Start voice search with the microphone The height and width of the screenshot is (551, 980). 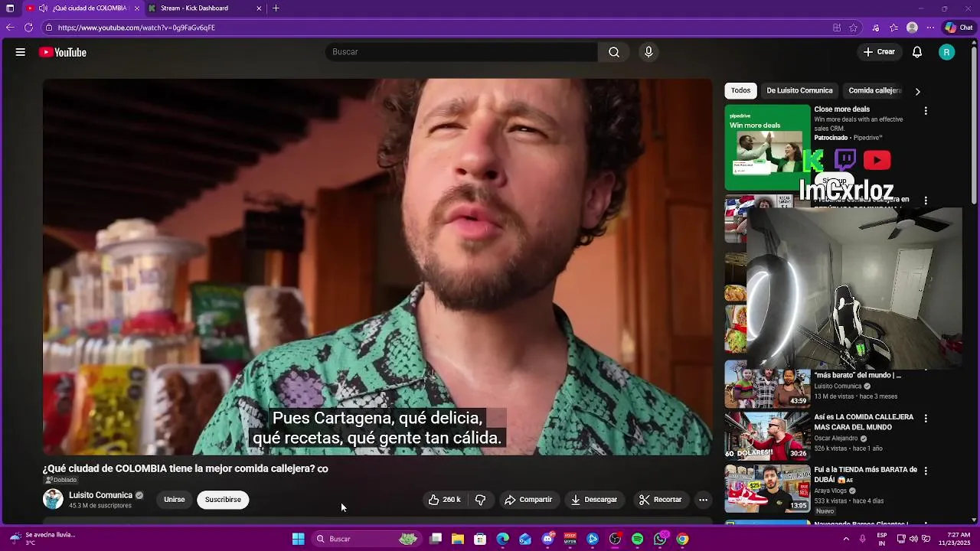648,52
